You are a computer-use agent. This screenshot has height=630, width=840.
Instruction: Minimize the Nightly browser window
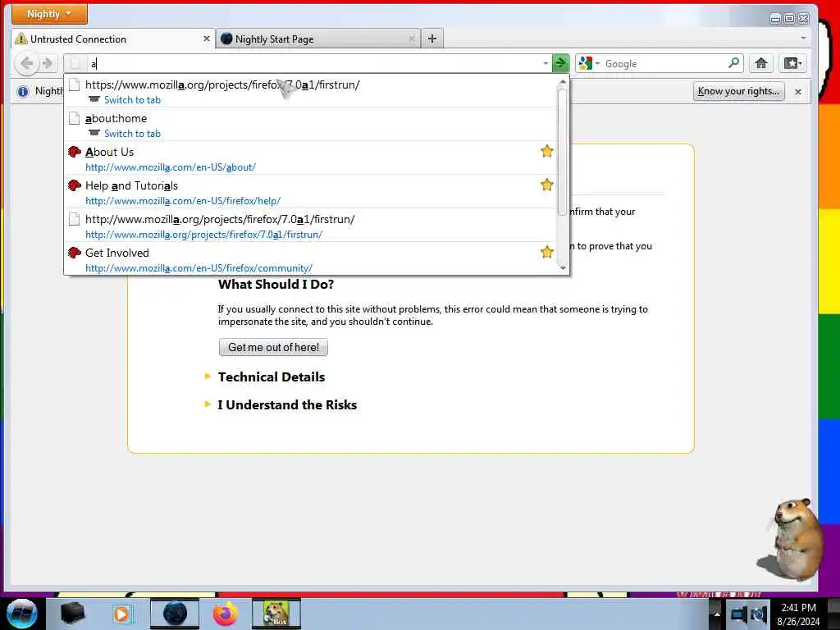[774, 19]
